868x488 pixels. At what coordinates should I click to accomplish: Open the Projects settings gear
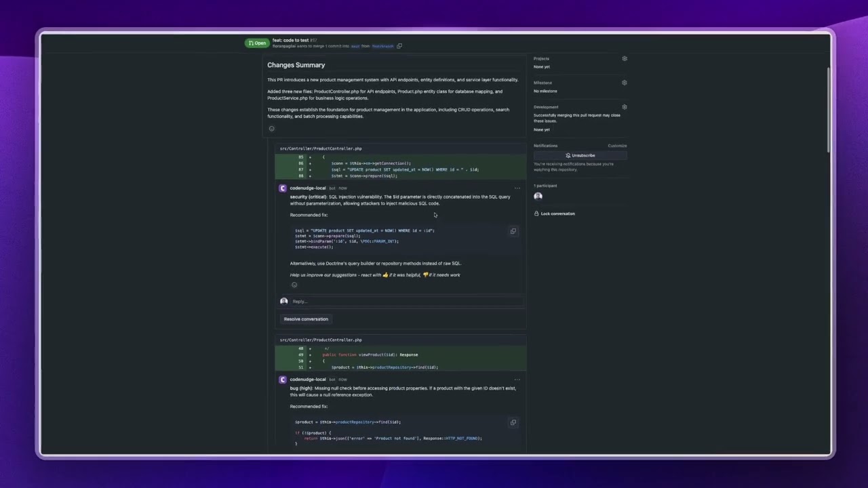pos(625,58)
